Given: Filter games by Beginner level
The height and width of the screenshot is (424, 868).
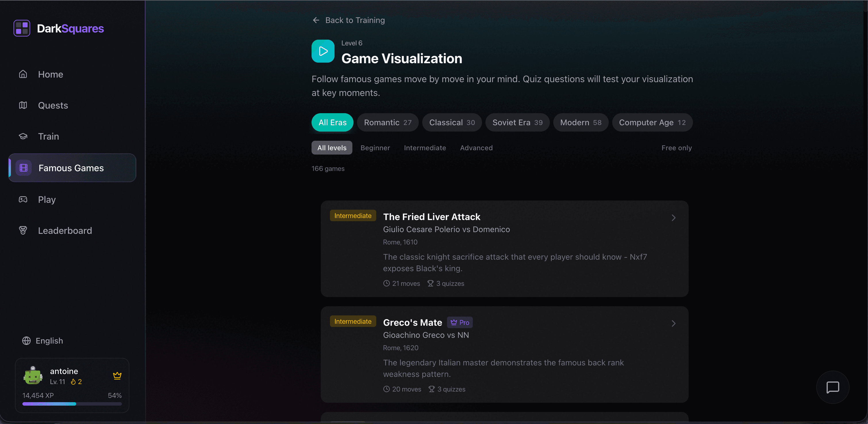Looking at the screenshot, I should click(375, 147).
